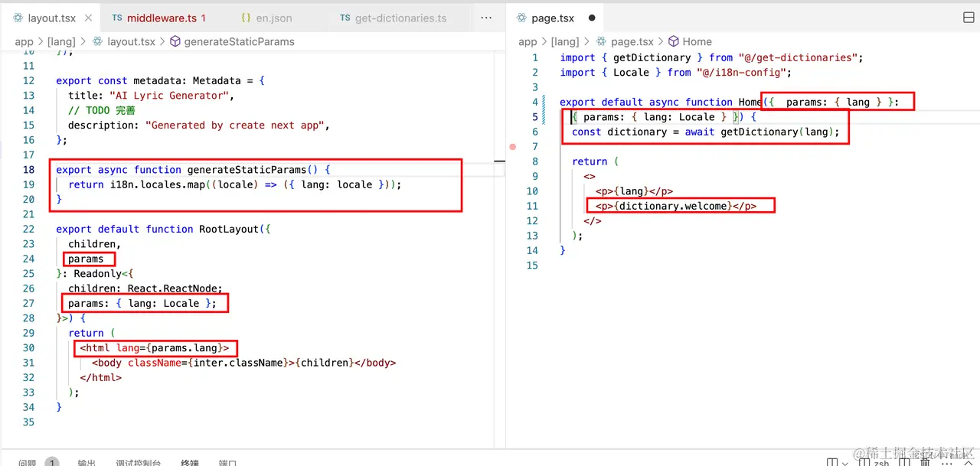The image size is (980, 466).
Task: Click 'RootLayout' function name on line 22
Action: point(229,229)
